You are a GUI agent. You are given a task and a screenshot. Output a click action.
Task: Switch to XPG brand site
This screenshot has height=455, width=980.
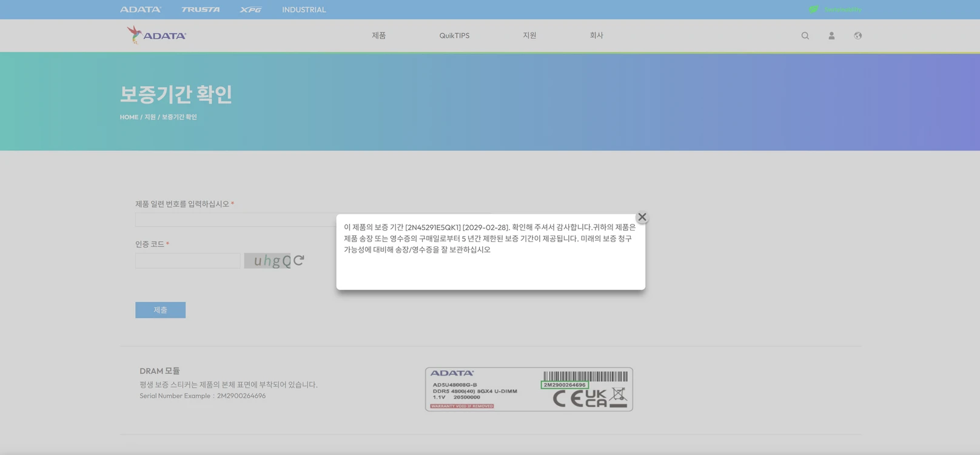[x=250, y=10]
